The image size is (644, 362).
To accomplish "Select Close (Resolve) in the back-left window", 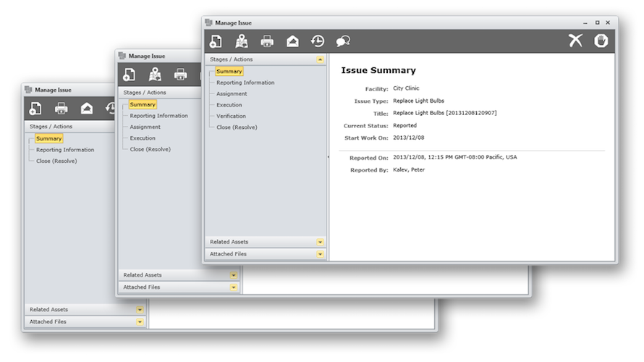I will (x=56, y=161).
